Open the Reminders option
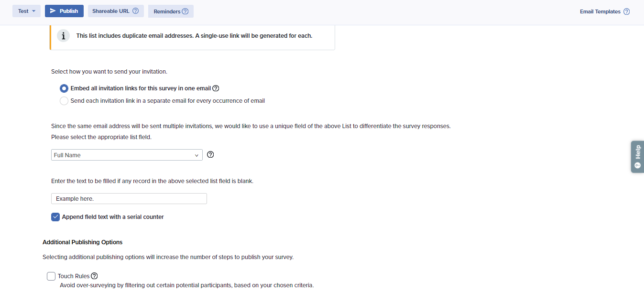The image size is (644, 293). [x=167, y=11]
